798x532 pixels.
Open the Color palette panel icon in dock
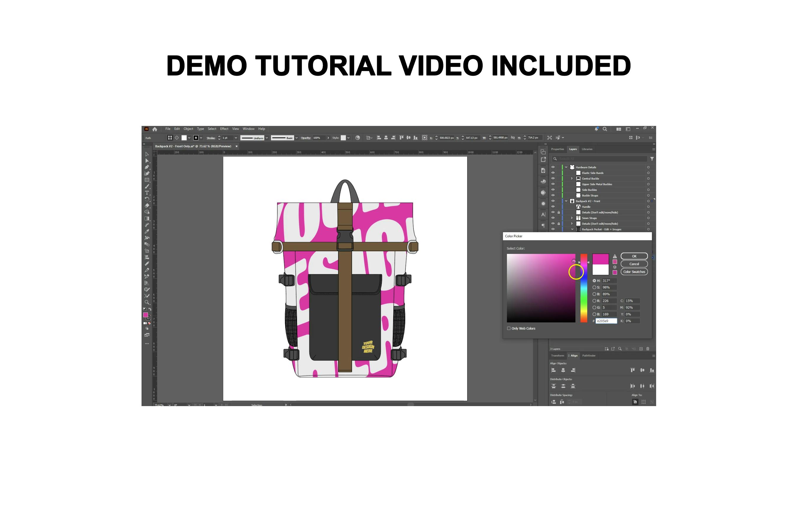543,181
